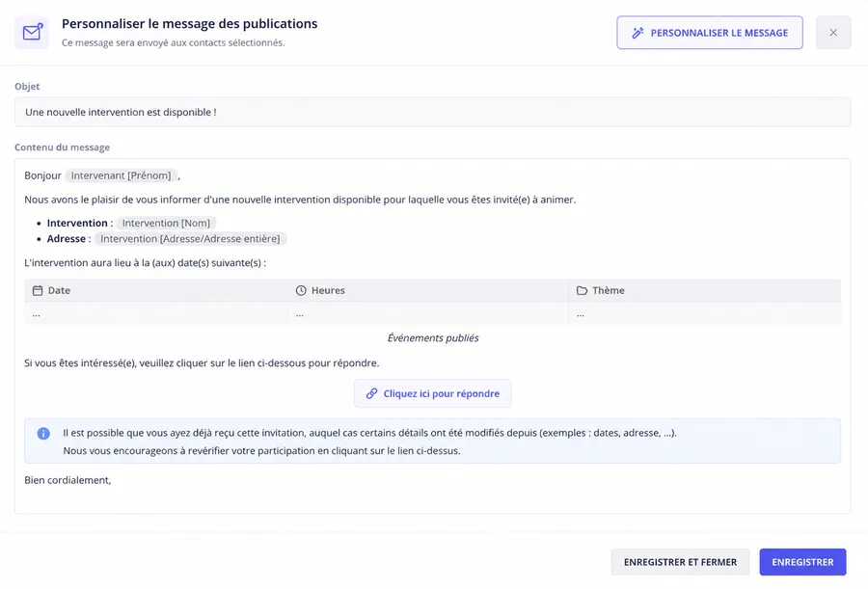868x589 pixels.
Task: Click the bold Adresse bullet label
Action: click(x=66, y=239)
